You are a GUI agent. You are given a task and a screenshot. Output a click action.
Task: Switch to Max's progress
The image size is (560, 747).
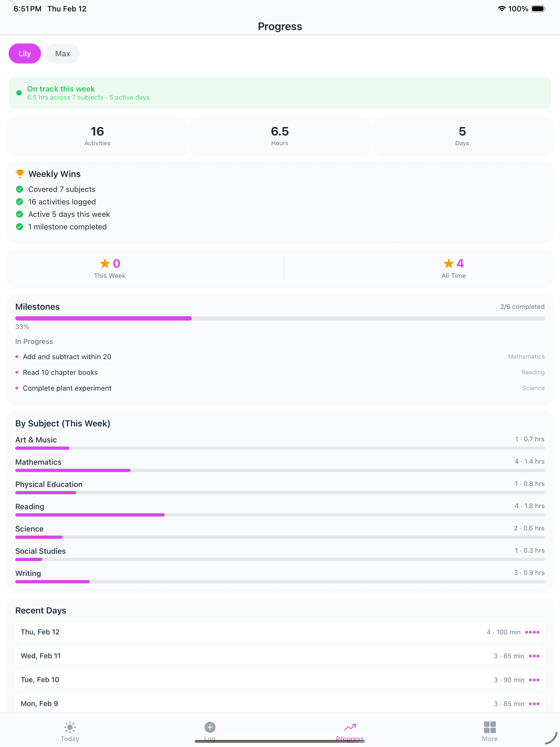coord(62,53)
